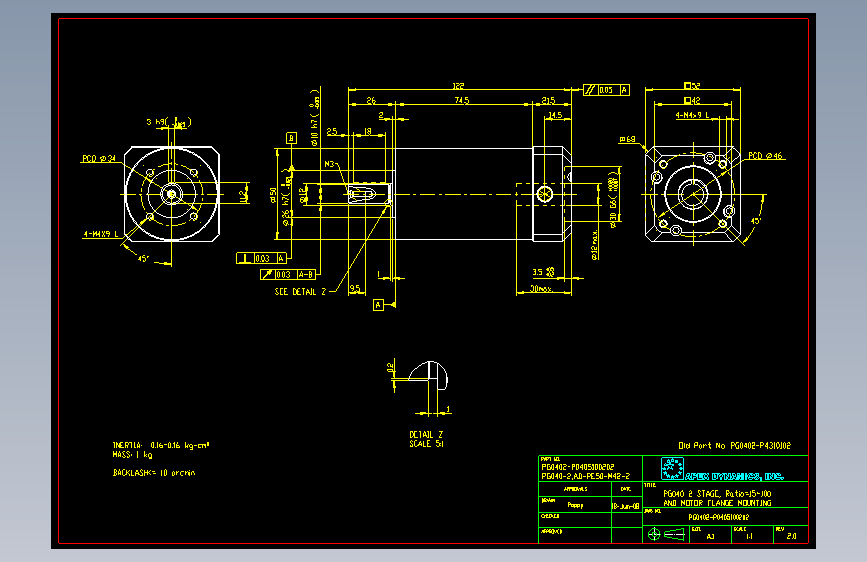This screenshot has height=562, width=867.
Task: Click the ø10 h7 shaft diameter dimension
Action: click(314, 117)
